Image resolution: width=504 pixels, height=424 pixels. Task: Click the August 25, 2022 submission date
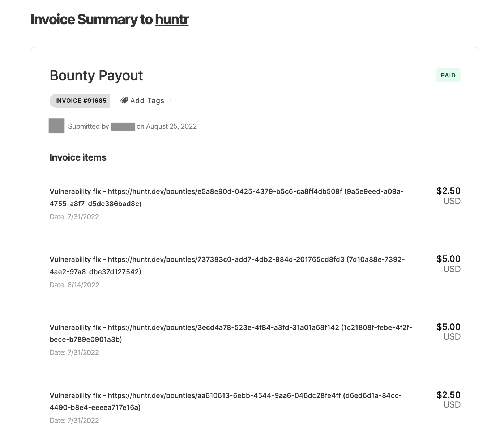pos(171,126)
